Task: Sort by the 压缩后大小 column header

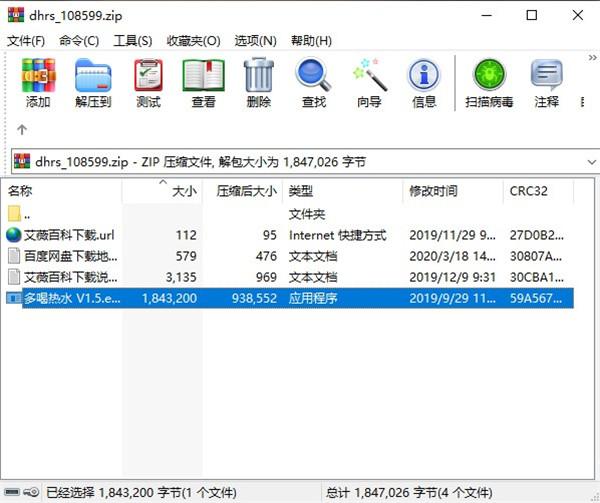Action: click(x=243, y=190)
